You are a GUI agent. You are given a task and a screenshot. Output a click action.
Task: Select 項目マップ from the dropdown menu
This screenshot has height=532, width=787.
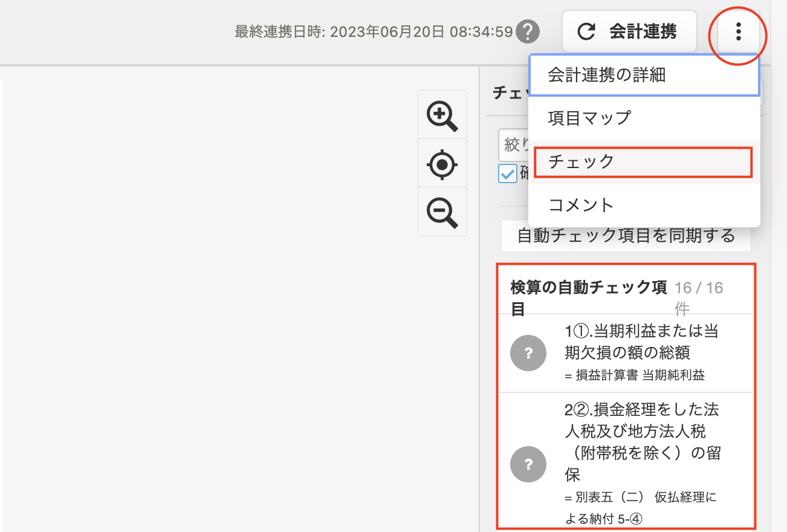[x=644, y=118]
